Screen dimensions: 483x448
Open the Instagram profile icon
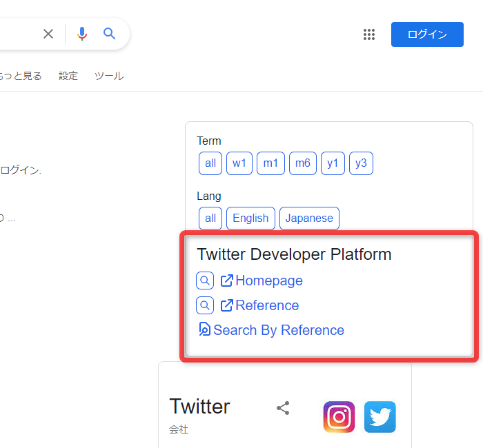tap(339, 417)
